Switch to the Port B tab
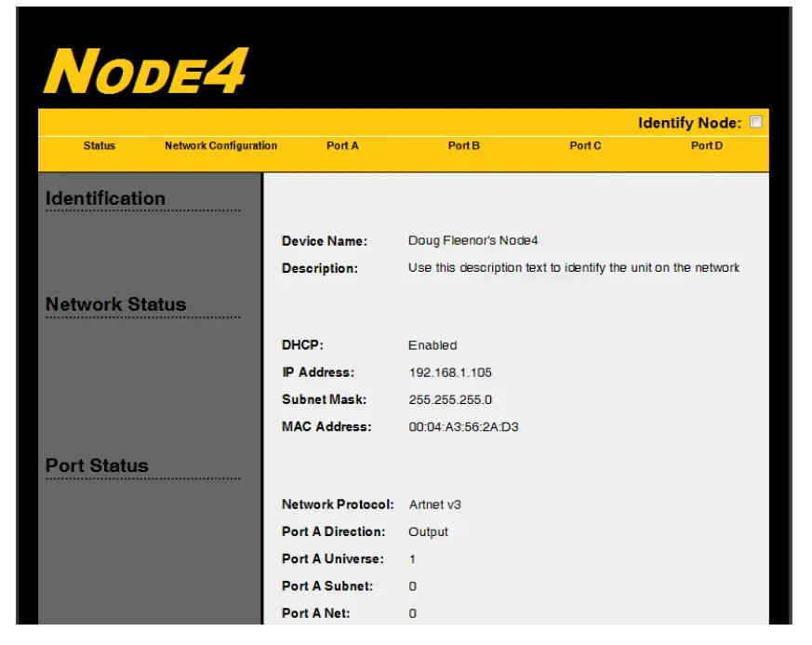The height and width of the screenshot is (645, 812). [x=462, y=146]
